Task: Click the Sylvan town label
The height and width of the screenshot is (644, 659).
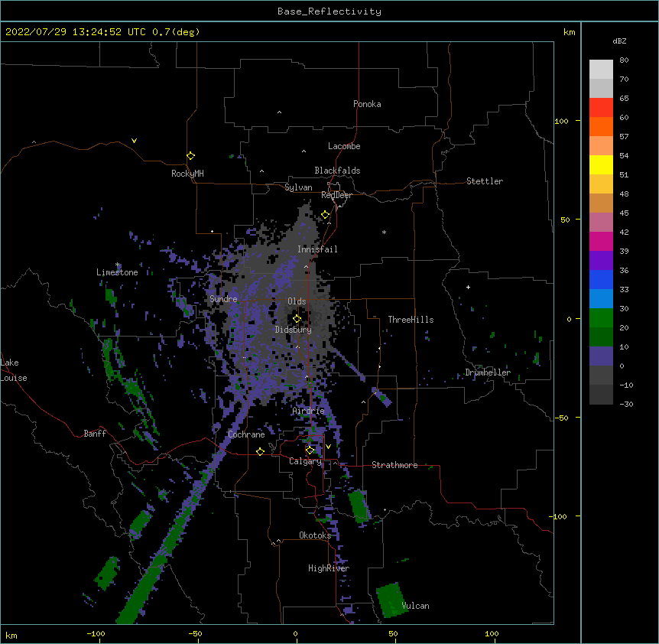Action: (298, 187)
